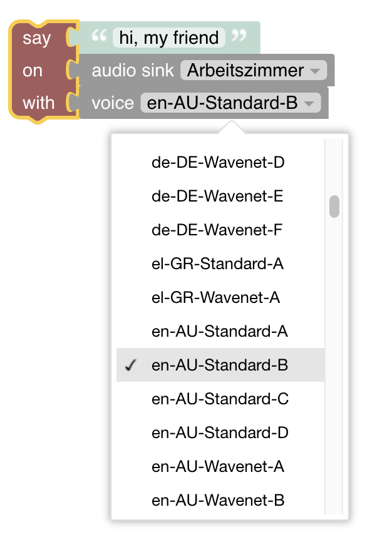Click the Arbeitszimmer dropdown arrow
This screenshot has height=542, width=392.
coord(315,71)
